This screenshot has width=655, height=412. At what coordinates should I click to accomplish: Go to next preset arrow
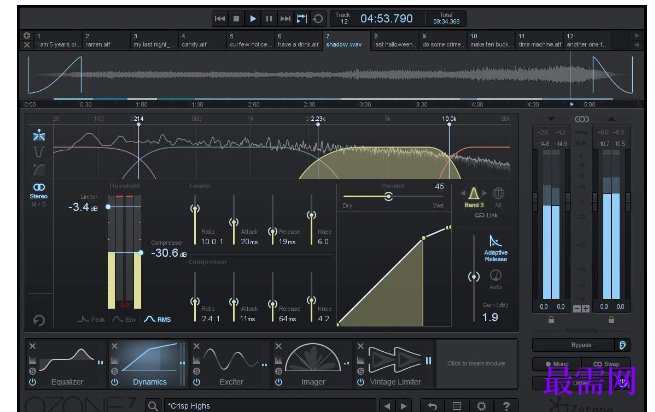click(x=404, y=406)
